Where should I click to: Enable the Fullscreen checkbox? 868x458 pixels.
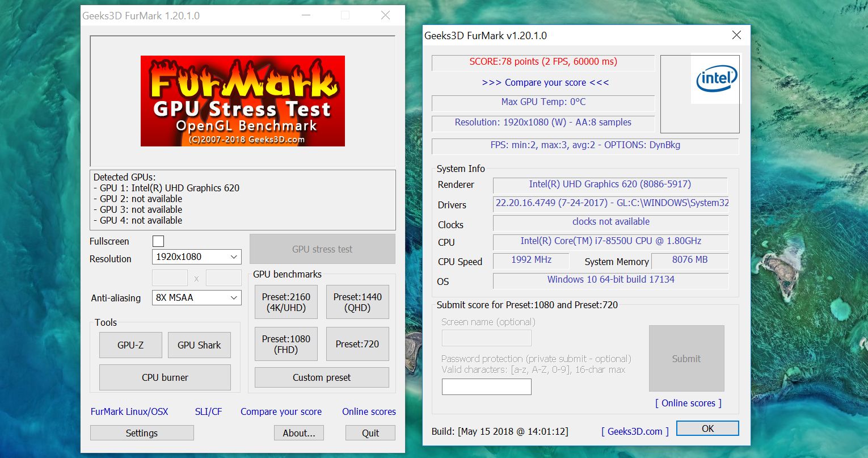click(x=158, y=241)
